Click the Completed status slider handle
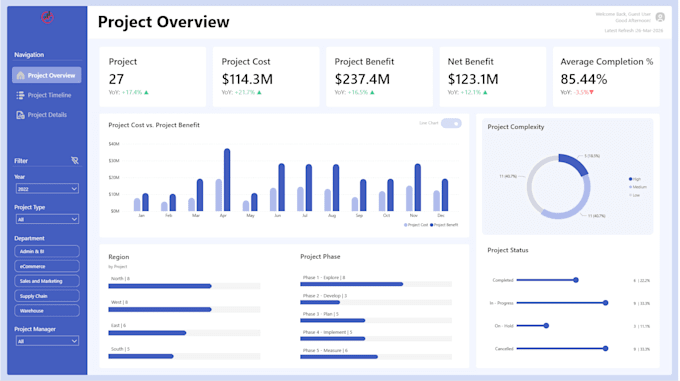The height and width of the screenshot is (381, 680). [x=576, y=280]
